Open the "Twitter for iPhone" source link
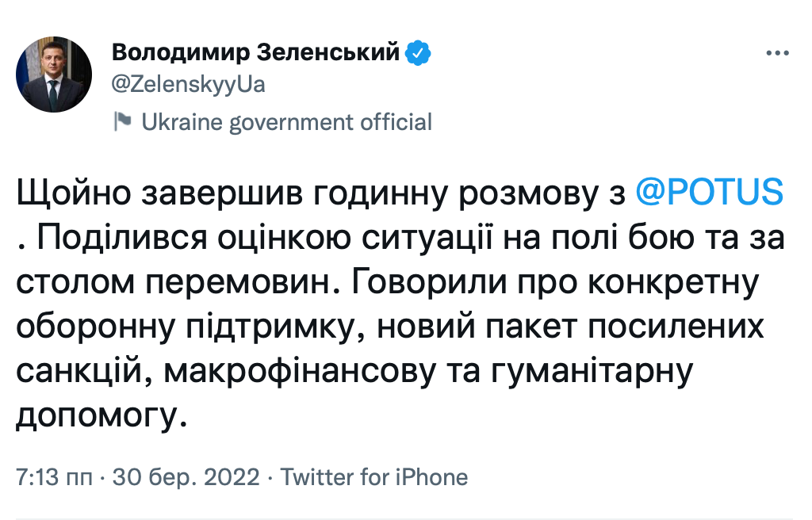Screen dimensions: 812x520 374,477
